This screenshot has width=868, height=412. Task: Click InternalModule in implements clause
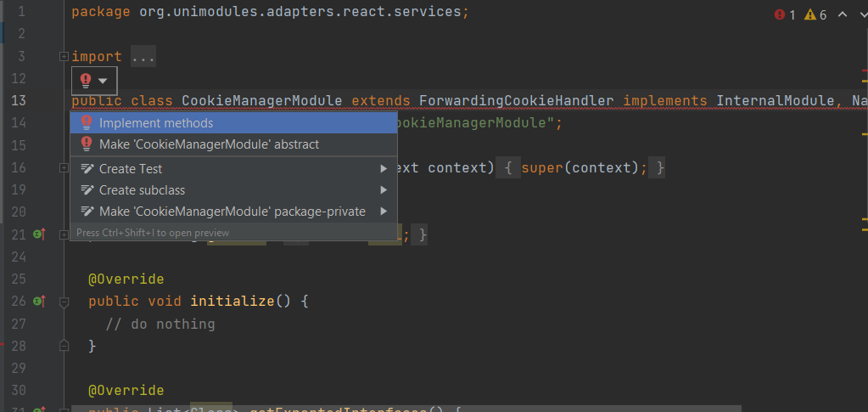point(775,101)
